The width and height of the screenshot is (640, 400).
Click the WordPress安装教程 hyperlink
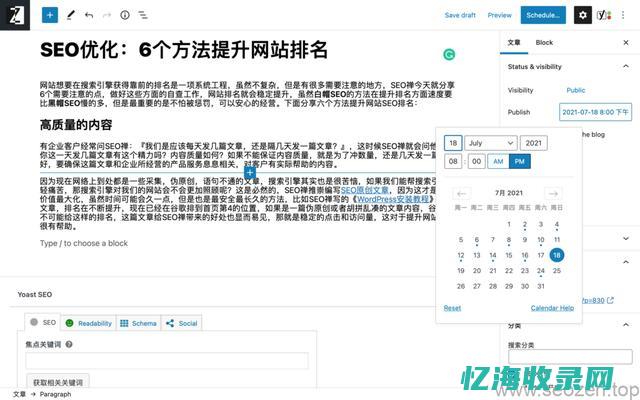pyautogui.click(x=393, y=199)
